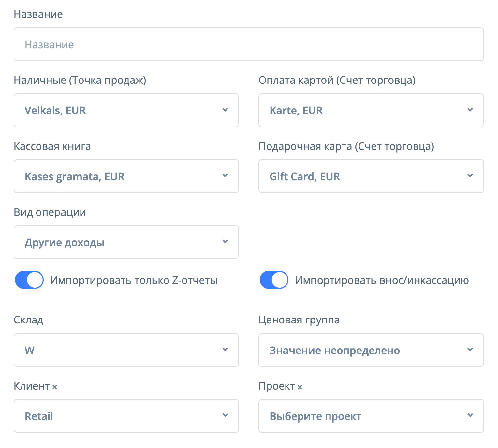This screenshot has width=498, height=448.
Task: Click chevron arrow in Karte, EUR field
Action: [470, 110]
